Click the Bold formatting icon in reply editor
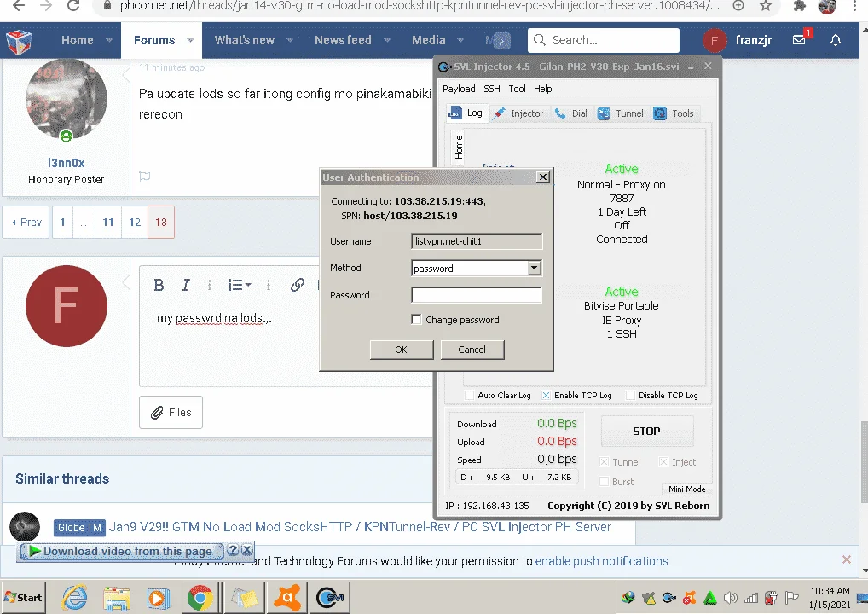The width and height of the screenshot is (868, 614). point(159,285)
